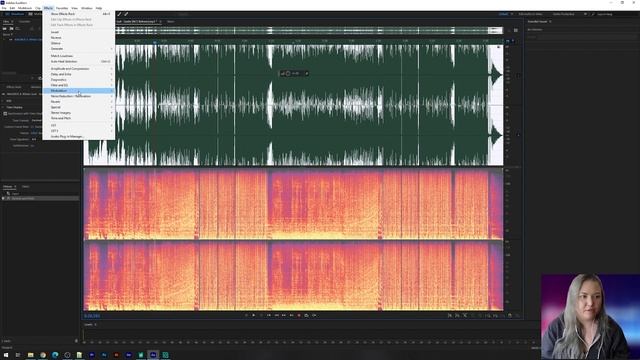Viewport: 640px width, 360px height.
Task: Open Premiere Pro from taskbar
Action: [92, 355]
